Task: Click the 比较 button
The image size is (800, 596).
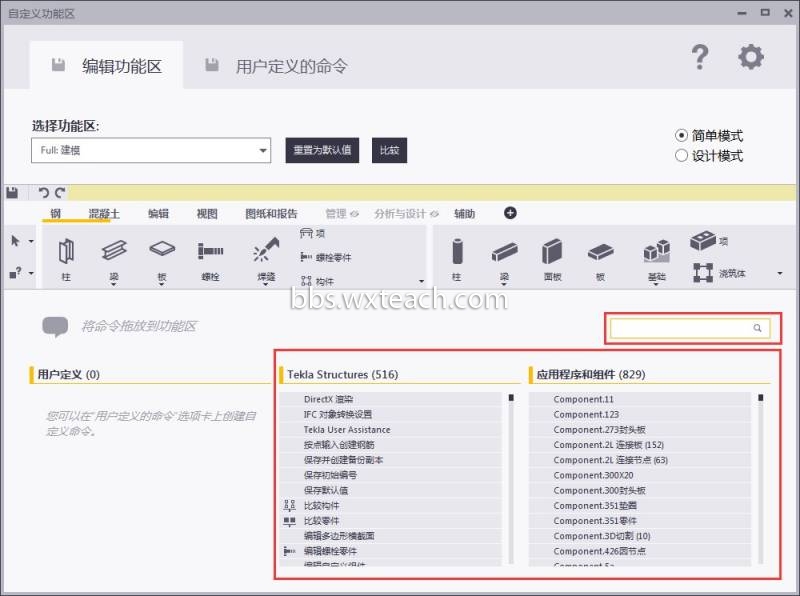Action: (x=389, y=150)
